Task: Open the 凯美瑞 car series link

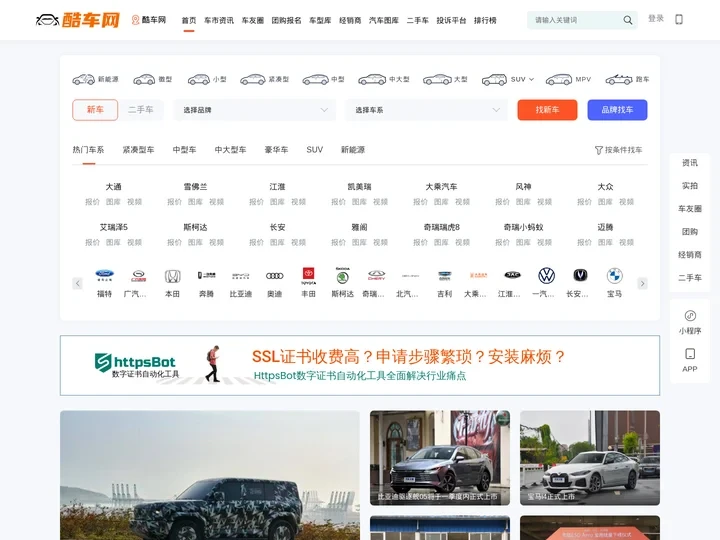Action: click(x=360, y=187)
